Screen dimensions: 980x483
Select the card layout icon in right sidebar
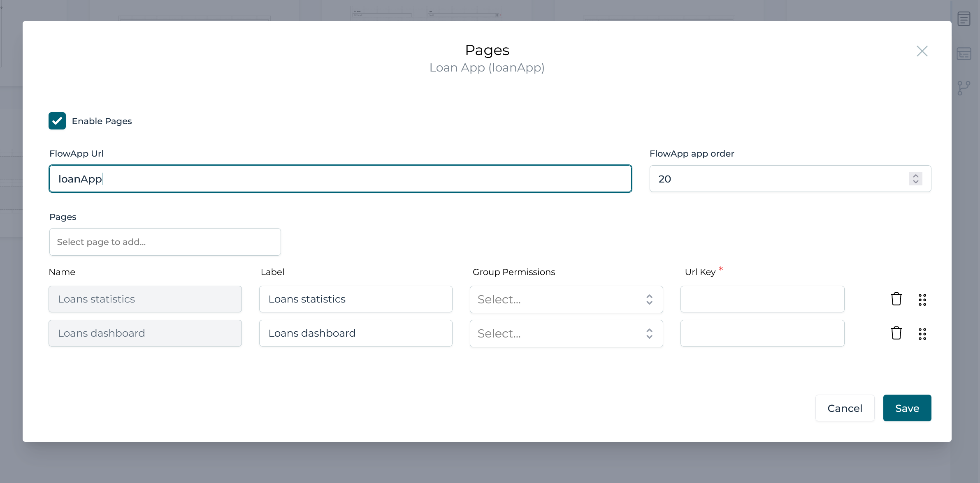[x=964, y=53]
